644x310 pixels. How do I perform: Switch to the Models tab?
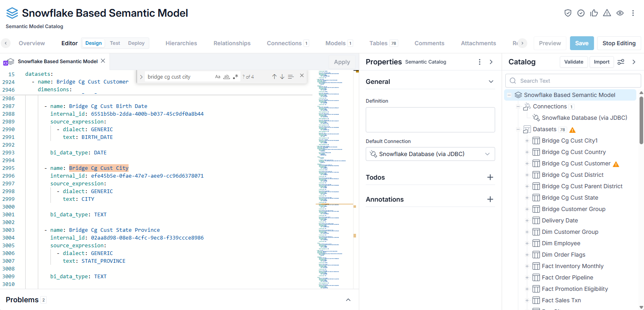click(339, 43)
